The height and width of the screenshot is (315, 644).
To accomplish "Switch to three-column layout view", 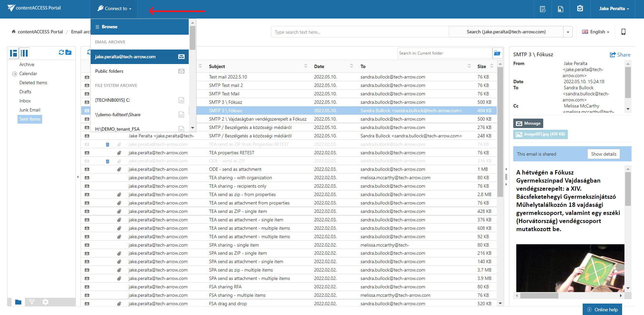I will [24, 53].
